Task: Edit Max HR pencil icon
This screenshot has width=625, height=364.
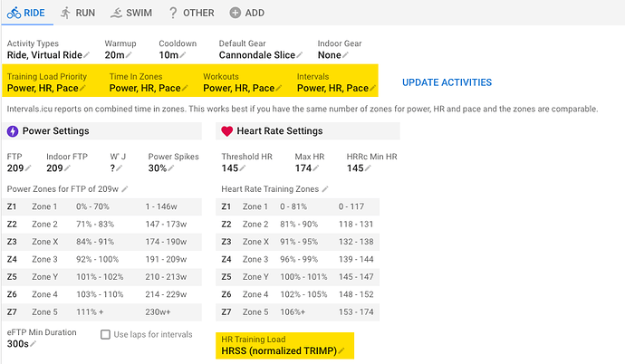Action: pos(316,168)
